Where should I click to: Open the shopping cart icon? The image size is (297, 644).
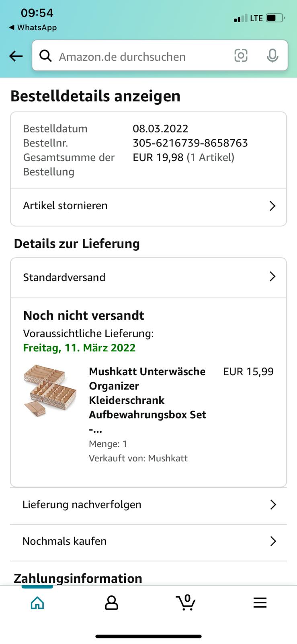pyautogui.click(x=186, y=603)
